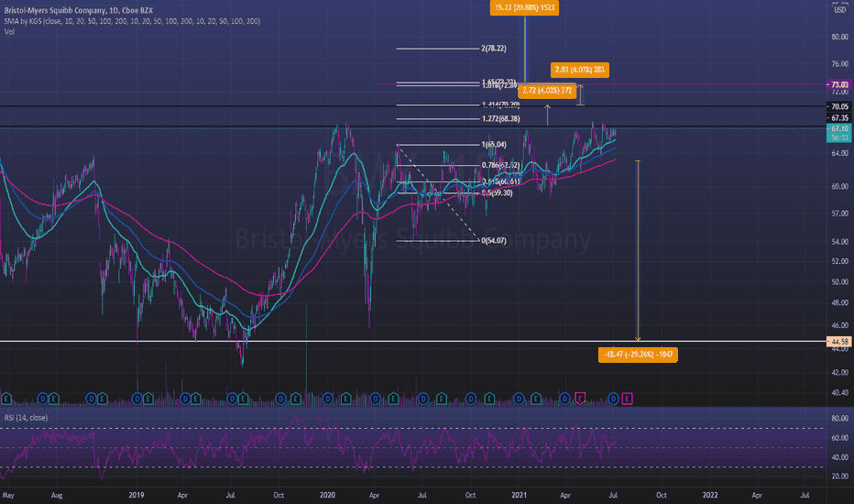Click the pink earnings marker after Jul 2021

click(x=627, y=399)
